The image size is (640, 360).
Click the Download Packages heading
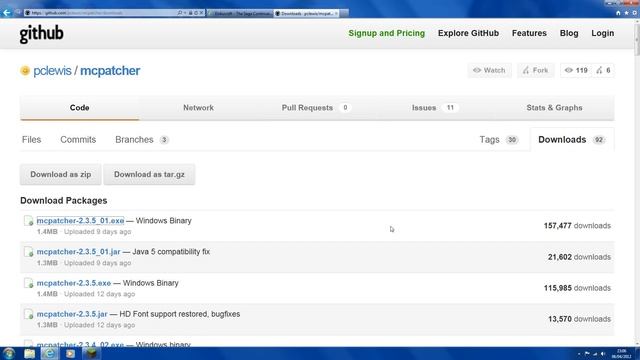tap(64, 201)
